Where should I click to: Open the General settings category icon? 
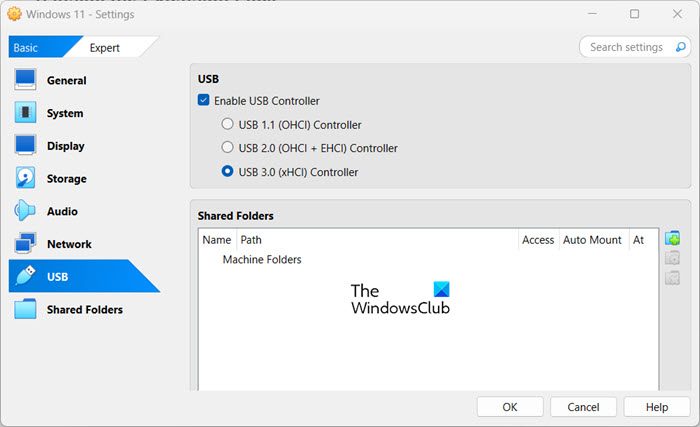click(25, 80)
